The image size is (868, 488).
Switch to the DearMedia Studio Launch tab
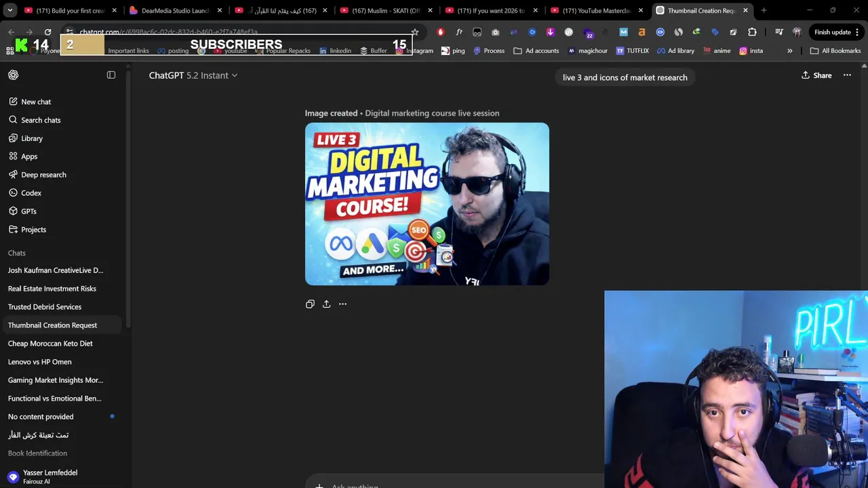[175, 10]
